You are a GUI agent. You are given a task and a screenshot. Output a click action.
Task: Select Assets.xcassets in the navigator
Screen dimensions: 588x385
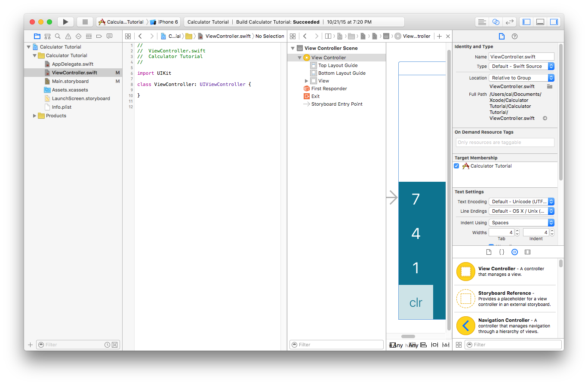(x=70, y=90)
